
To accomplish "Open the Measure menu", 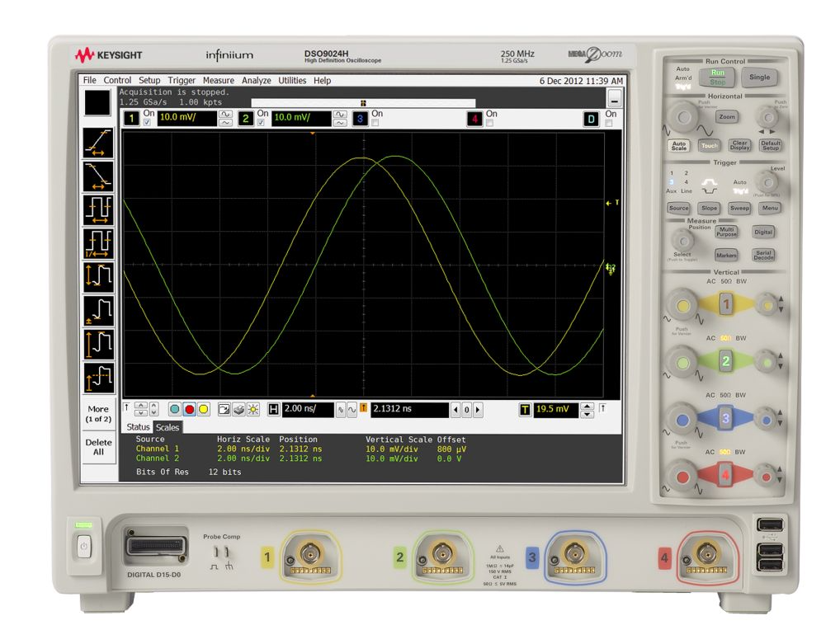I will 218,81.
